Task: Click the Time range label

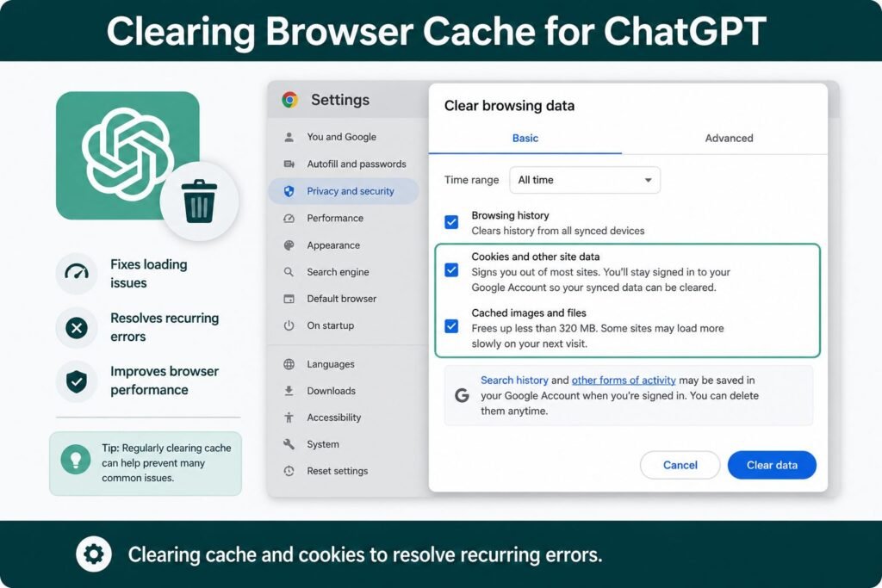Action: click(471, 180)
